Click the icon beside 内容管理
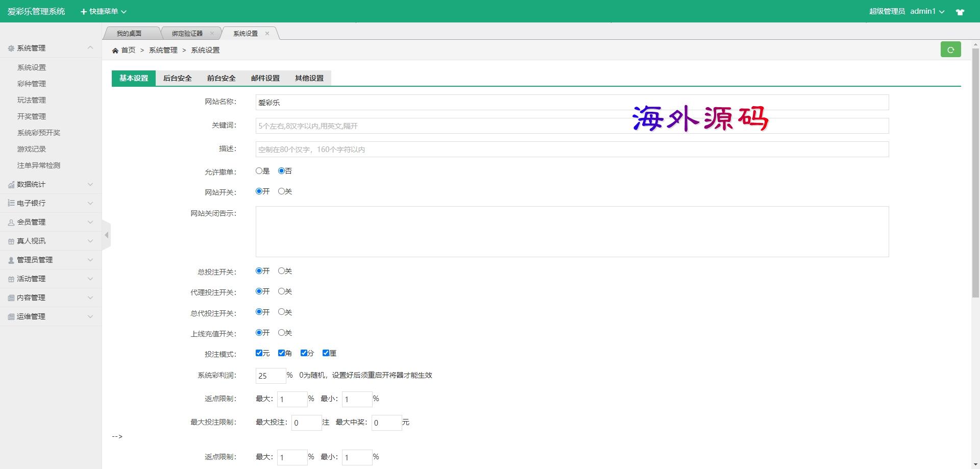 point(11,298)
